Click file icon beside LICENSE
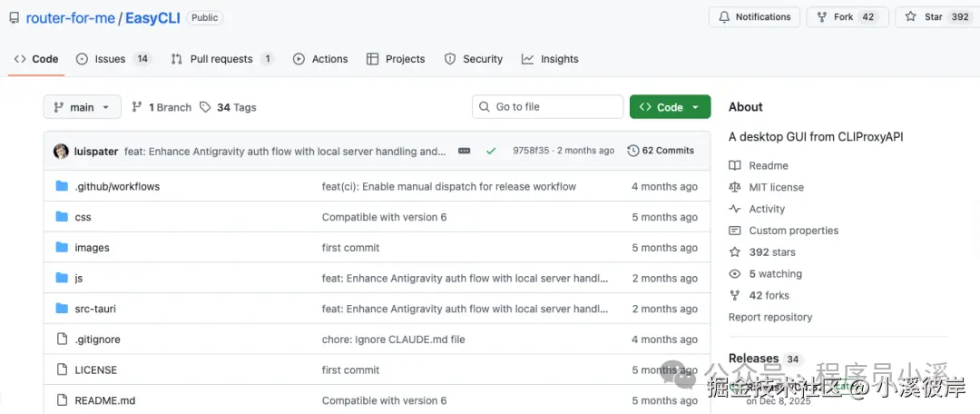 [x=62, y=370]
